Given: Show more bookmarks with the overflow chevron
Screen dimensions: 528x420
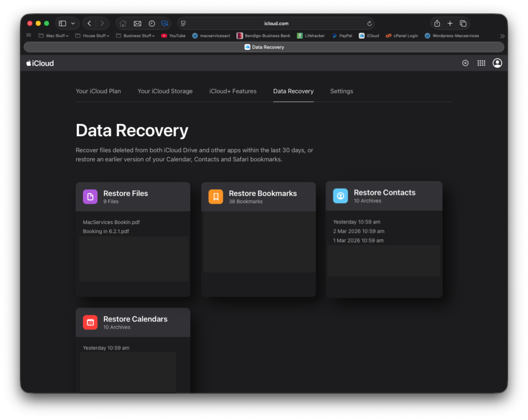Looking at the screenshot, I should coord(502,36).
